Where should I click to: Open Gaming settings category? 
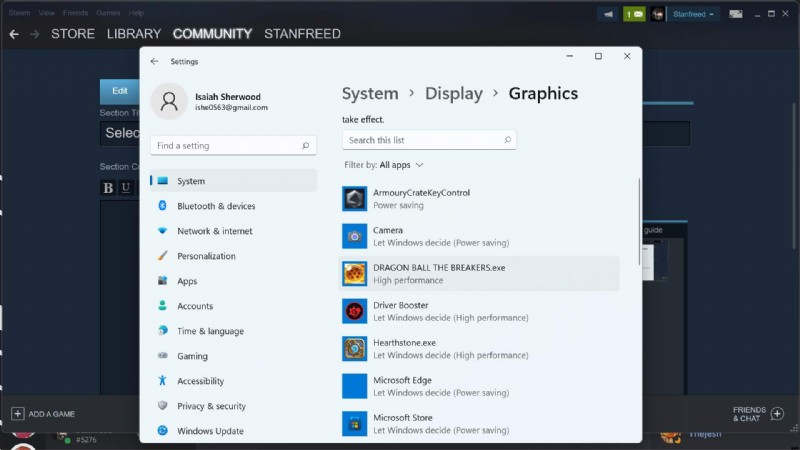pos(234,356)
